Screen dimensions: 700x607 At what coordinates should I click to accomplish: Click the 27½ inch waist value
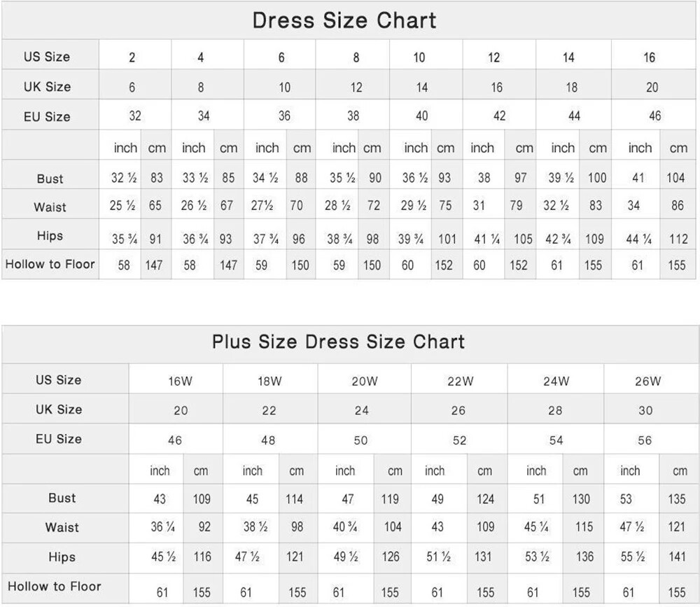[265, 207]
